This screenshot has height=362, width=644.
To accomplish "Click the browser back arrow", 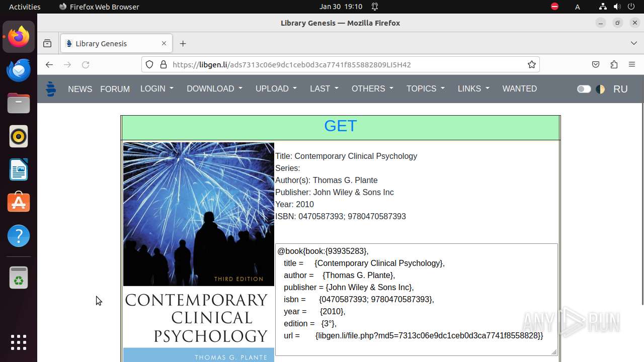I will tap(49, 64).
